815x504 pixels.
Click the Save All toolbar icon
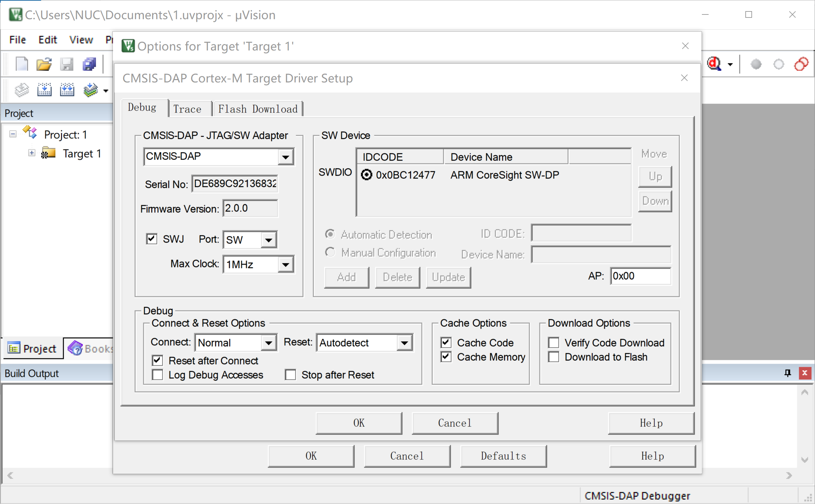coord(89,64)
